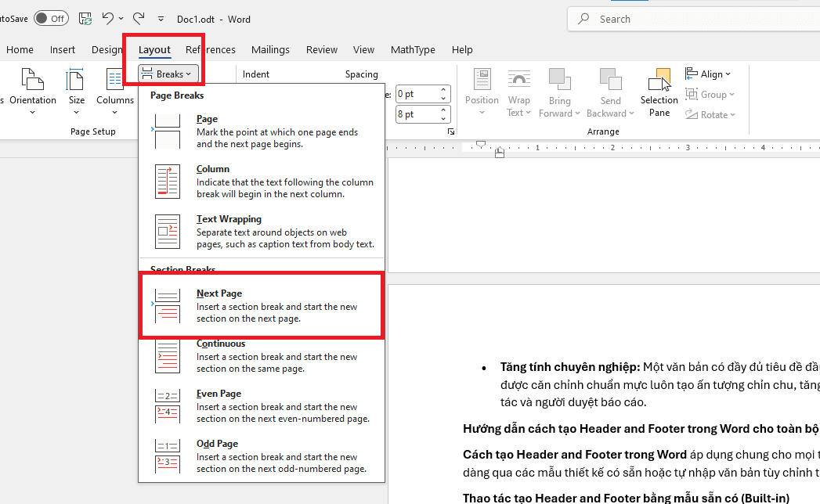
Task: Click the Bring Forward icon
Action: [x=559, y=80]
